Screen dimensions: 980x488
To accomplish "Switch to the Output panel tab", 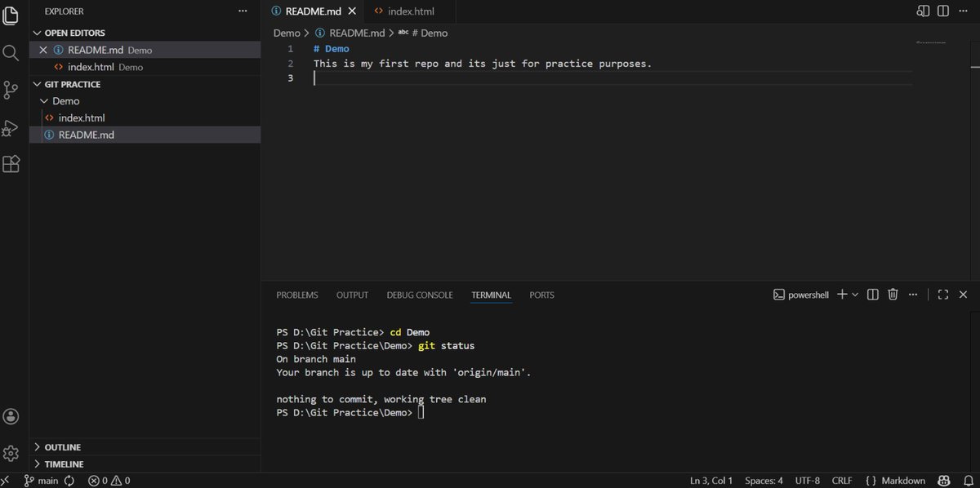I will (x=352, y=295).
